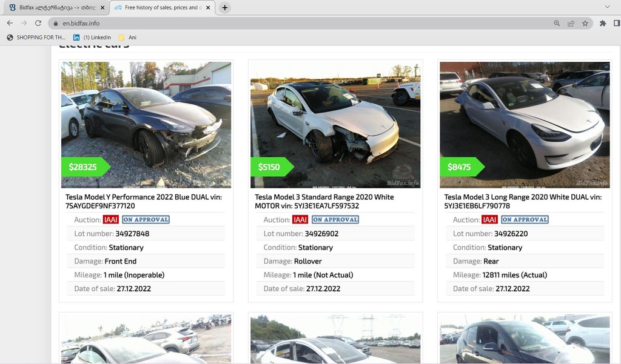Open the LinkedIn bookmark
The width and height of the screenshot is (621, 364).
pos(92,37)
